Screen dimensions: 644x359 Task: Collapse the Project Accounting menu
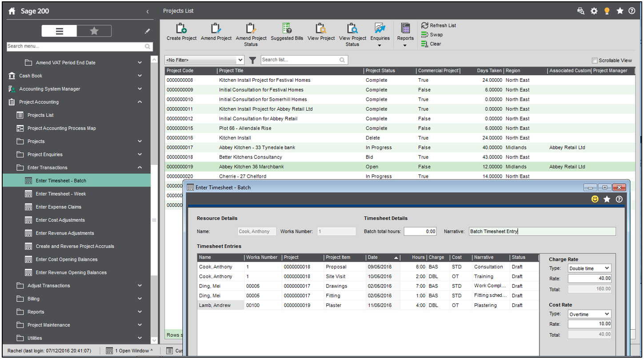coord(140,102)
